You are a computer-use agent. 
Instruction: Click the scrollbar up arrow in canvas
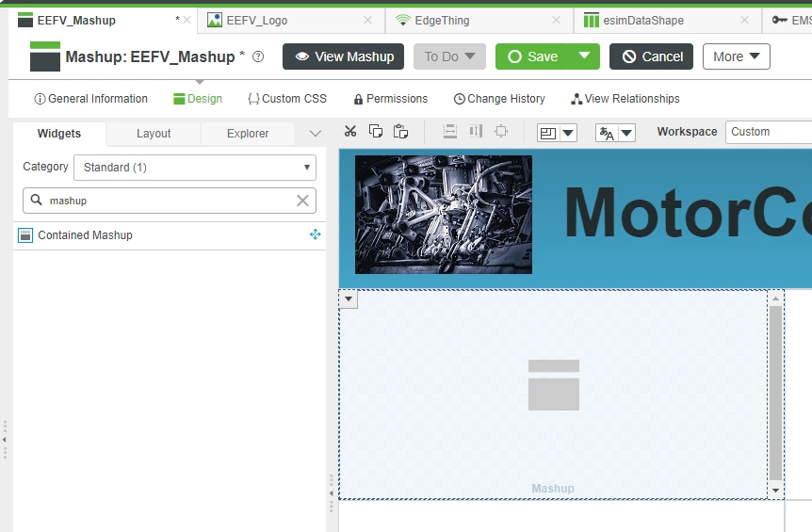click(x=775, y=298)
